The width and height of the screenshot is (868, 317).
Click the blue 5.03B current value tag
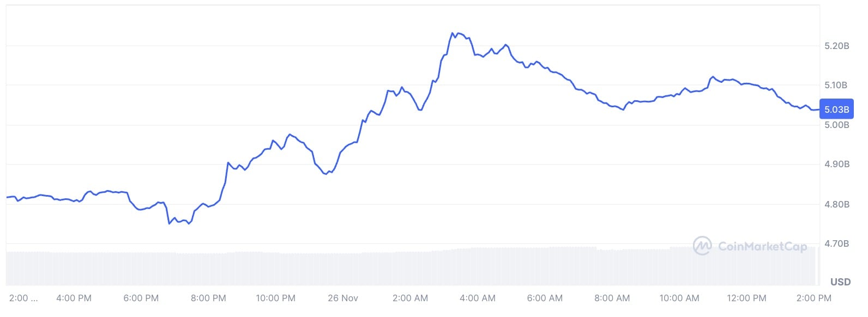(836, 109)
